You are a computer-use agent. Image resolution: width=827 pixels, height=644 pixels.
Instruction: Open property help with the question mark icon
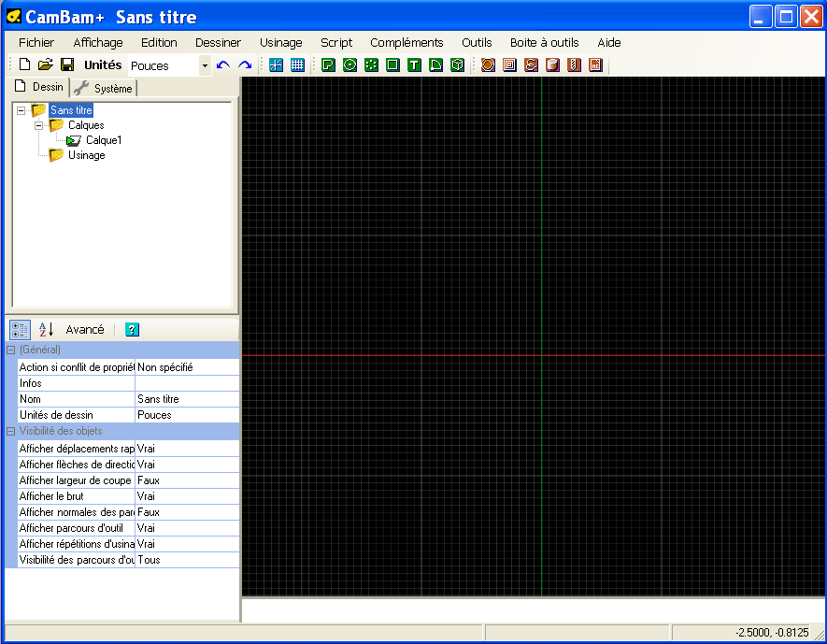[x=132, y=330]
